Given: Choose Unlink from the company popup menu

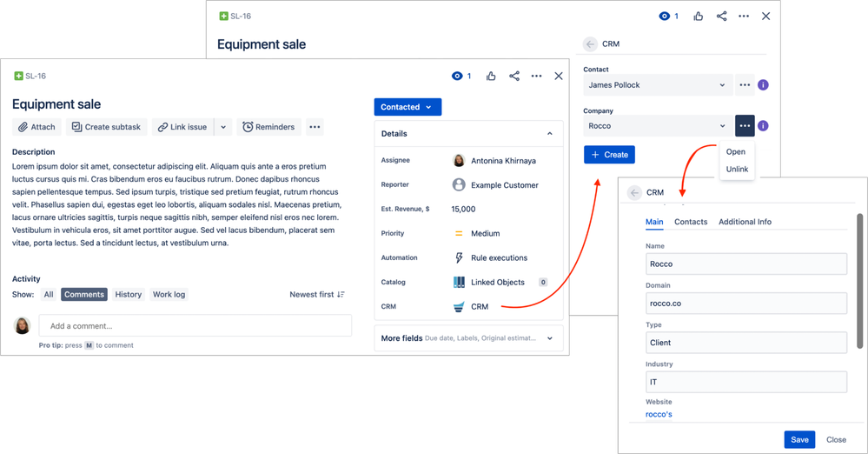Looking at the screenshot, I should point(737,169).
